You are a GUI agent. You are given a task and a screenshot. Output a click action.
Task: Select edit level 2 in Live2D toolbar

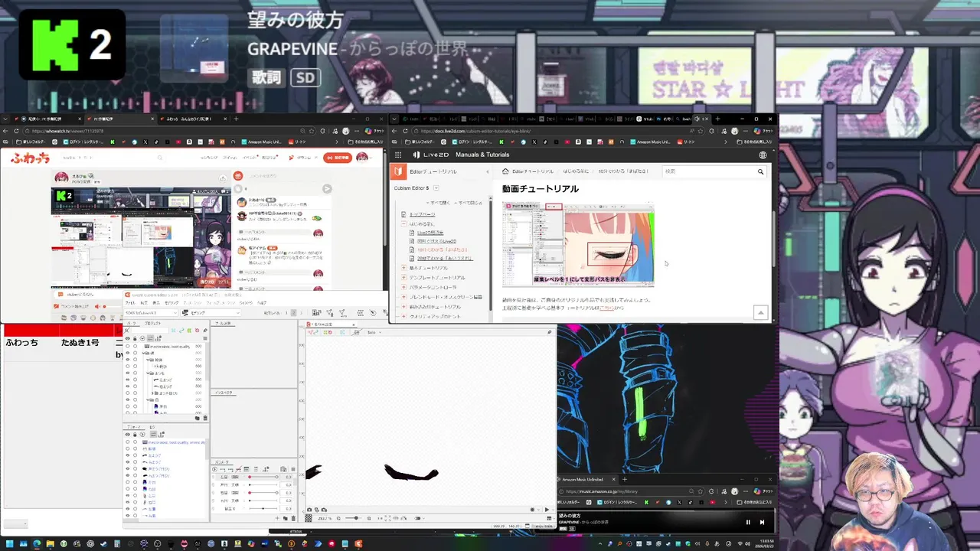294,312
